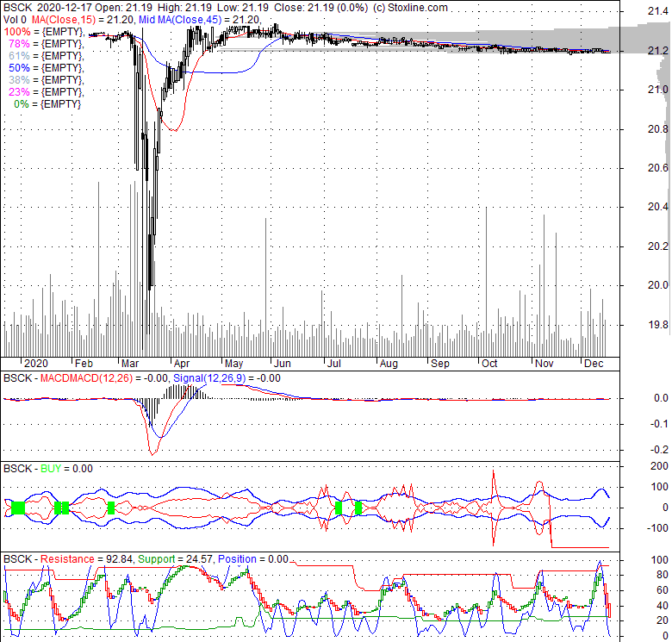This screenshot has height=642, width=672.
Task: Click the 19.8 price axis label
Action: 658,324
